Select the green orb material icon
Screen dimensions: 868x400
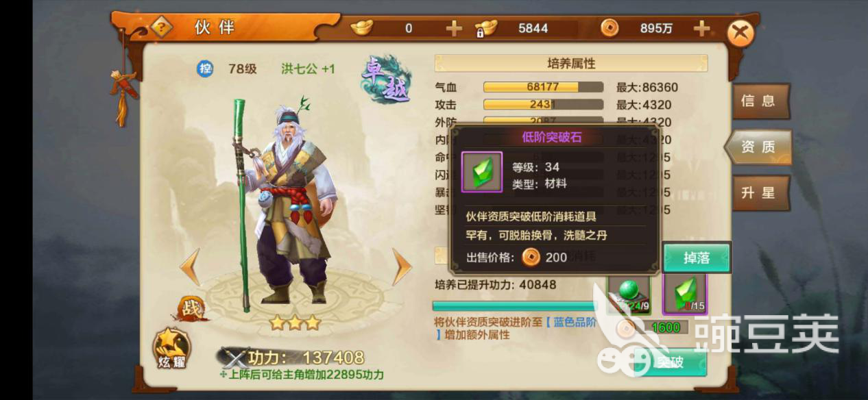click(629, 292)
